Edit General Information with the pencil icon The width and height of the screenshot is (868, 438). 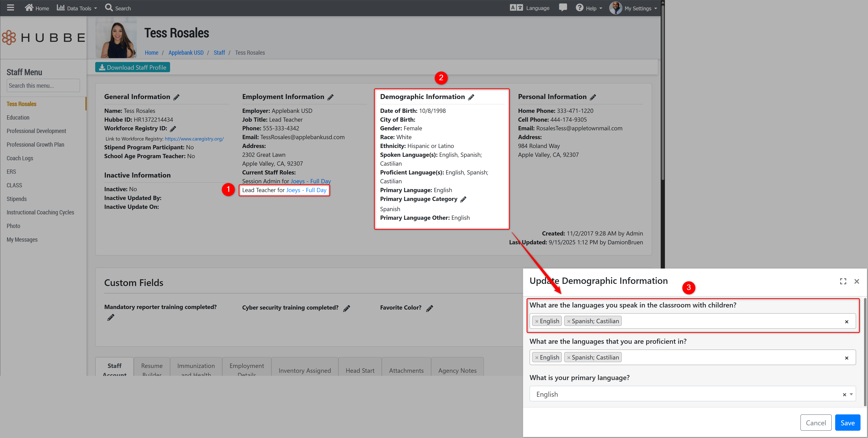tap(177, 97)
